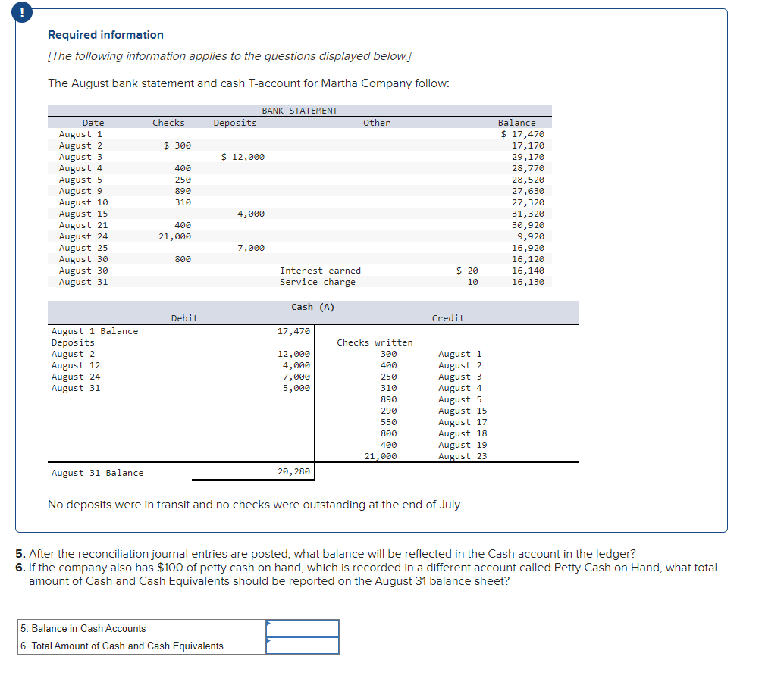The image size is (784, 685).
Task: Click the 'BANK STATEMENT' table title
Action: click(299, 111)
